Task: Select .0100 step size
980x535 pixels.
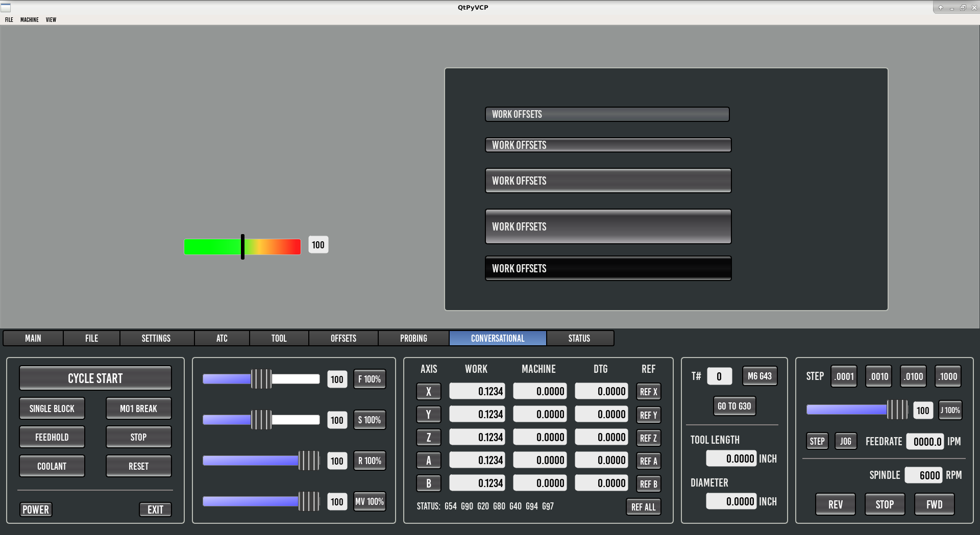Action: point(914,376)
